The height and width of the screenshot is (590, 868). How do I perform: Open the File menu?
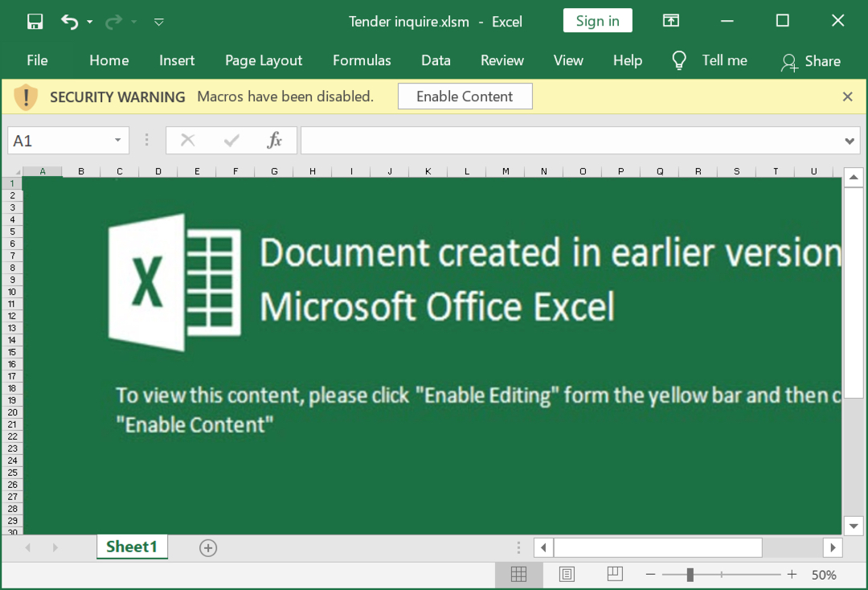(x=37, y=60)
